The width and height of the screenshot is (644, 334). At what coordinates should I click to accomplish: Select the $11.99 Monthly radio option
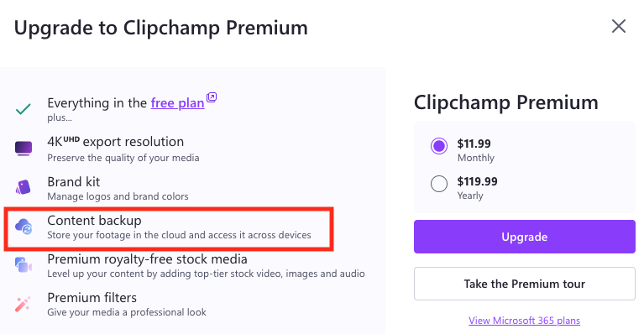pyautogui.click(x=439, y=146)
